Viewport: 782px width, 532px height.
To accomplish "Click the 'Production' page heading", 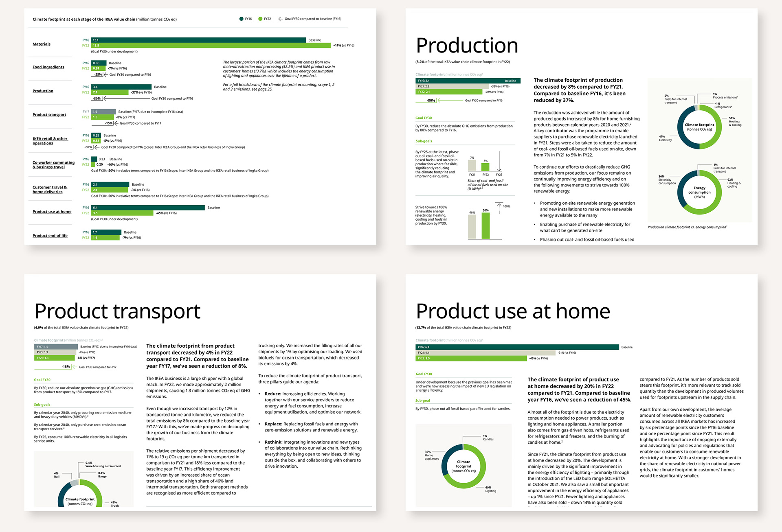I will pyautogui.click(x=467, y=46).
